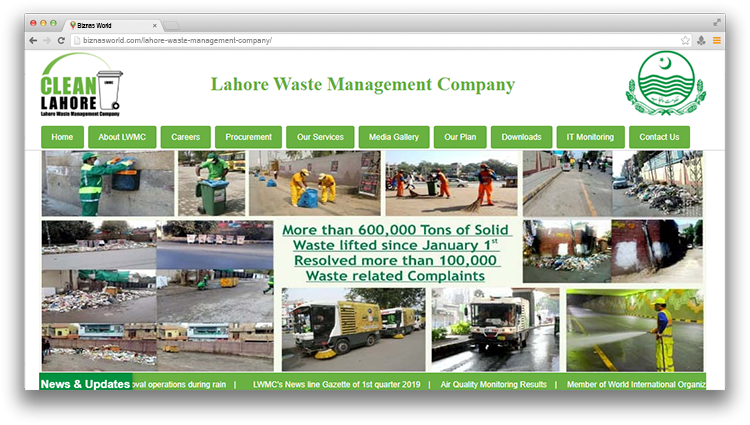Click the fullscreen arrows in title bar
Screen dimensions: 750x425
click(x=717, y=22)
